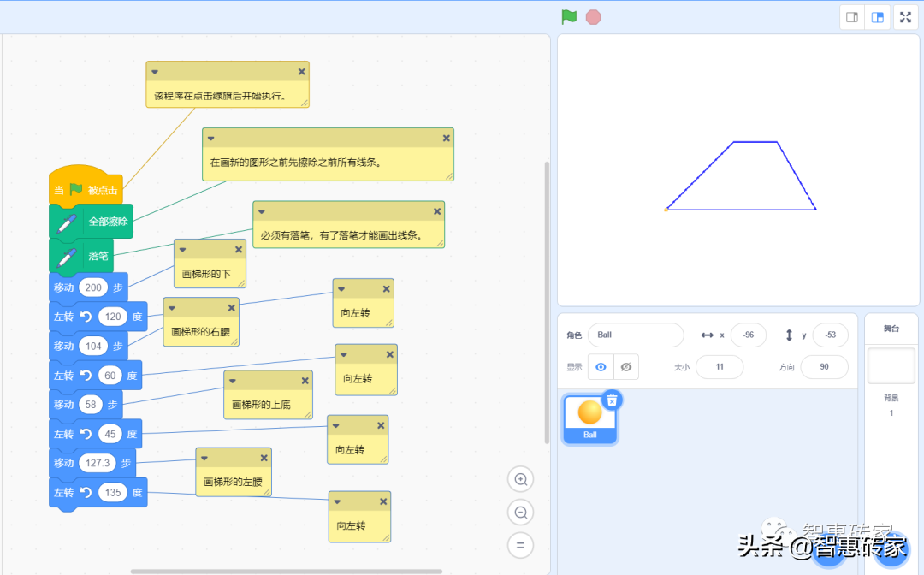This screenshot has width=924, height=575.
Task: Zoom in on the script workspace
Action: (521, 479)
